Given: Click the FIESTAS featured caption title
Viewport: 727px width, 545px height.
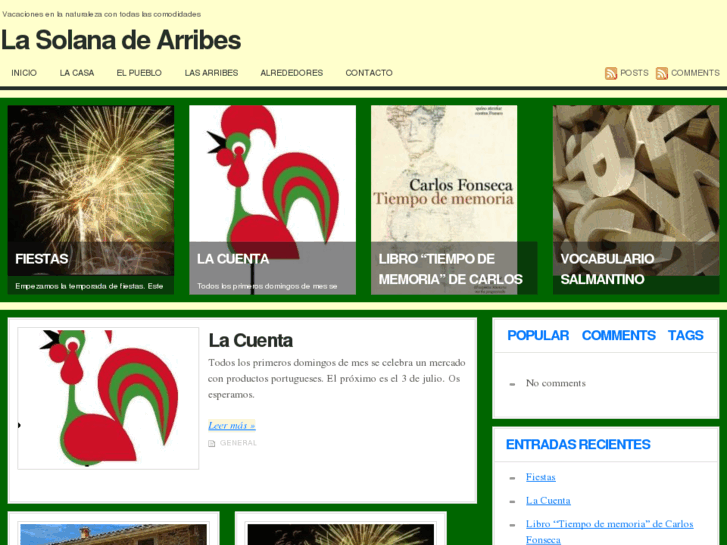Looking at the screenshot, I should click(42, 259).
